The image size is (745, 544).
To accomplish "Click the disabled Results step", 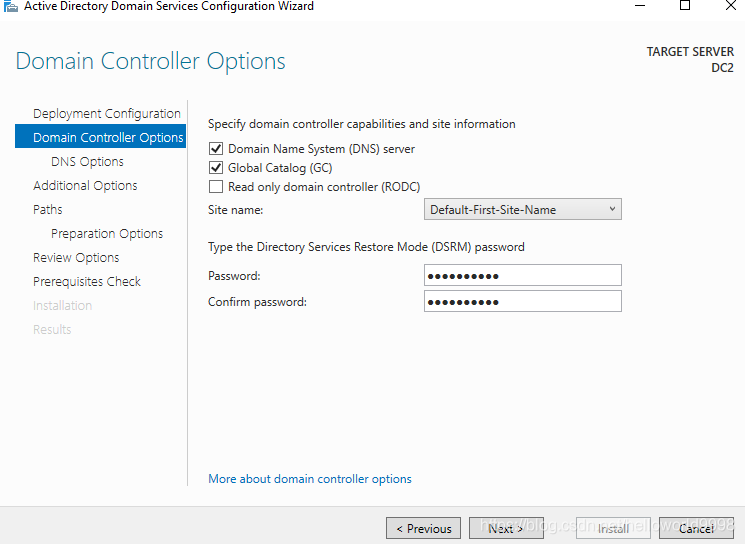I will 52,329.
